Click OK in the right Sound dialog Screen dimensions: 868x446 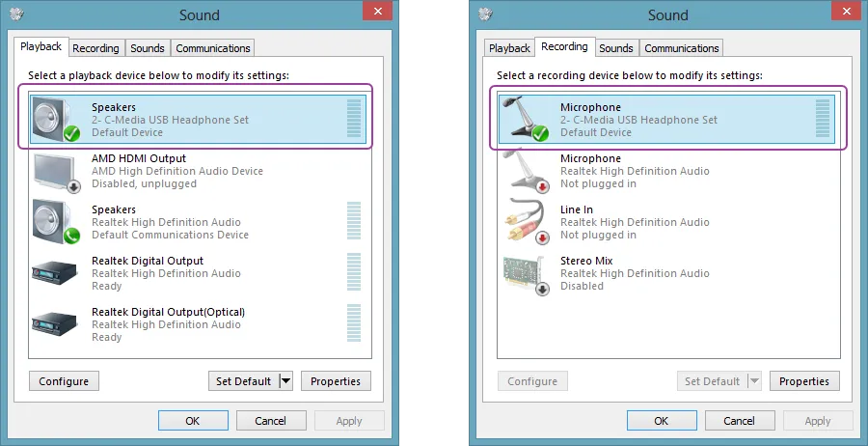662,421
